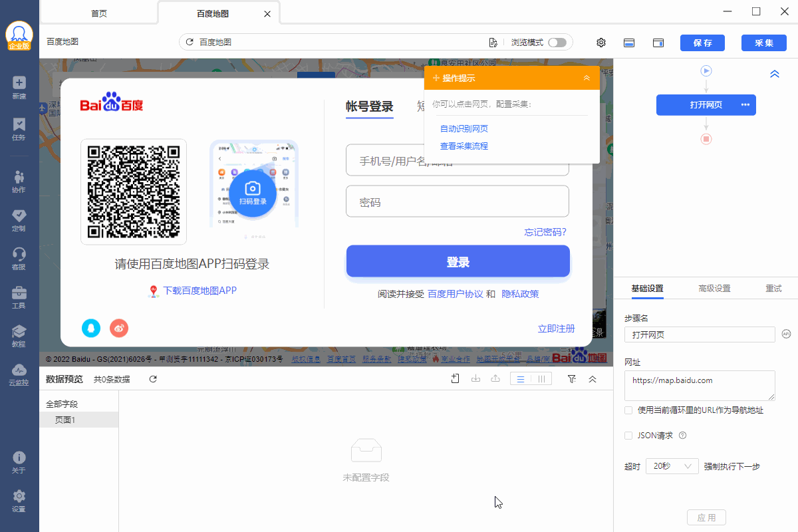Select the 基础设置 tab
Image resolution: width=798 pixels, height=532 pixels.
click(x=647, y=289)
